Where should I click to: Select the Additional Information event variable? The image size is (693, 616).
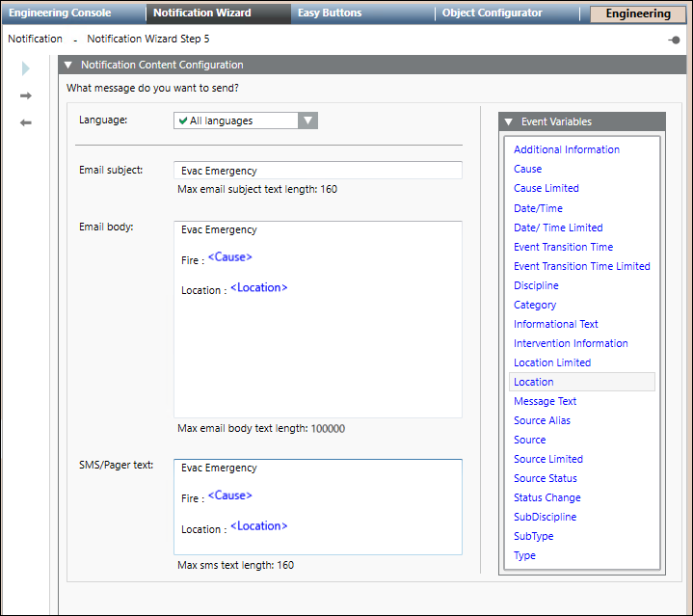click(566, 149)
